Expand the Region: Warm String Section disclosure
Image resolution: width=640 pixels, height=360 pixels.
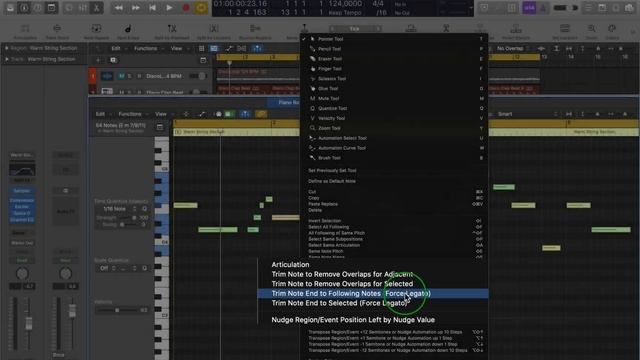click(x=7, y=48)
